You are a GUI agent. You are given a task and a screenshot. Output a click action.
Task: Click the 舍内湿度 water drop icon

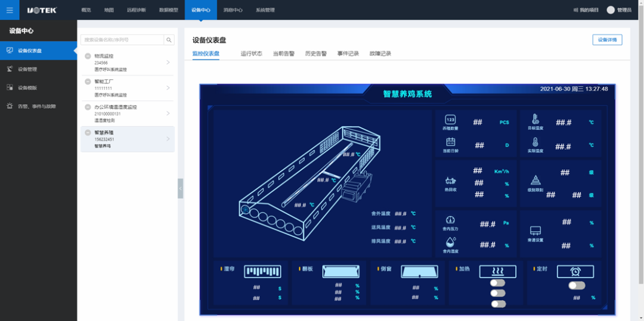(x=451, y=242)
